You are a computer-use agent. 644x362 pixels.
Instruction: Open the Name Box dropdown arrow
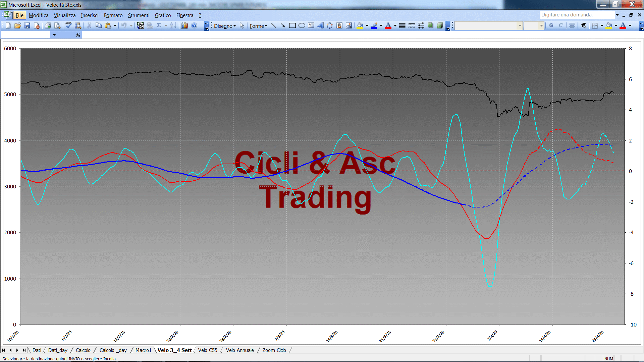54,35
